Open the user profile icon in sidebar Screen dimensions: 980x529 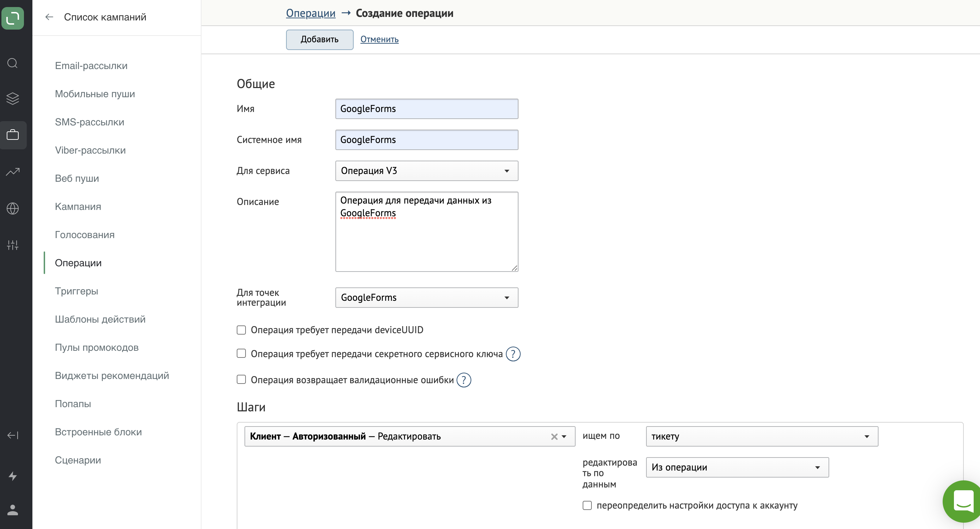pyautogui.click(x=13, y=510)
